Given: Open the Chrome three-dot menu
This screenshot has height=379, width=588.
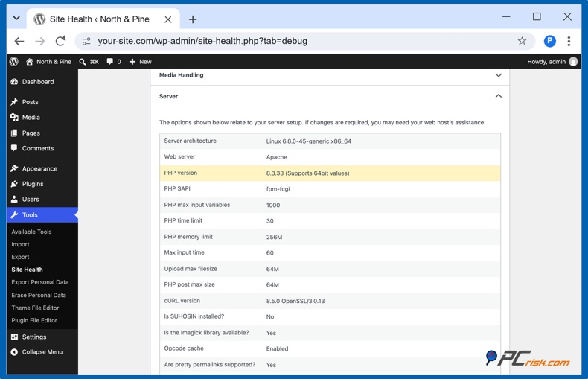Looking at the screenshot, I should click(569, 41).
